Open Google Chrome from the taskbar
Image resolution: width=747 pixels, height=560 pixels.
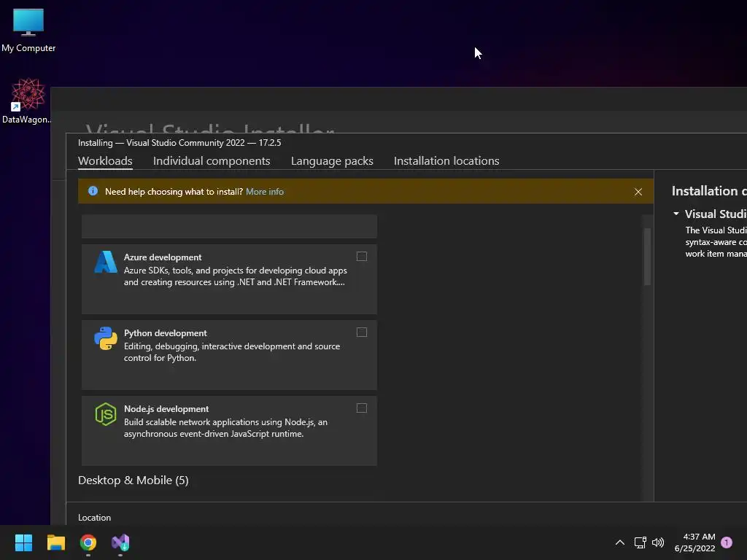88,542
